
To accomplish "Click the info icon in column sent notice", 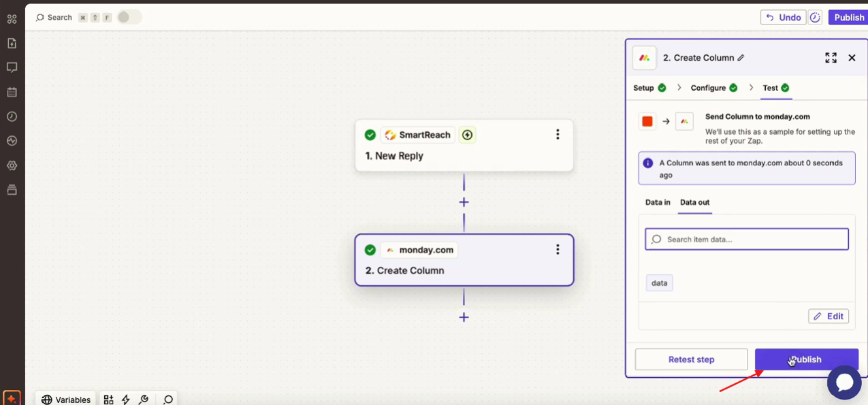I will pos(648,163).
